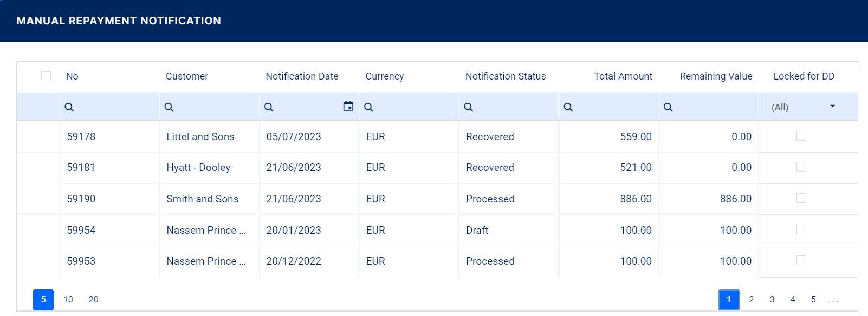Open the calendar picker for Notification Date
The width and height of the screenshot is (868, 316).
pos(348,107)
